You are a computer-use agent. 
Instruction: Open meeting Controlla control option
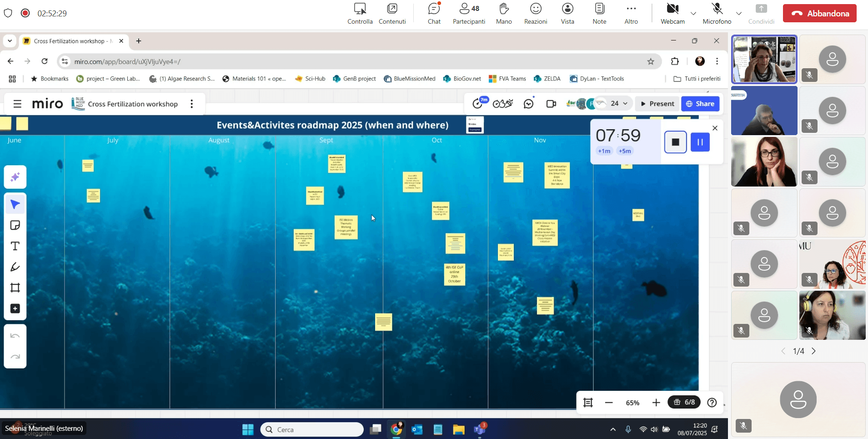360,14
